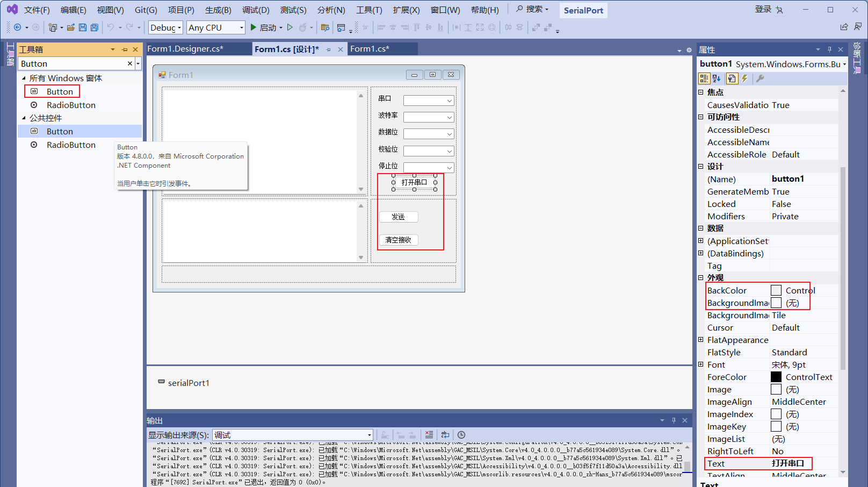
Task: Open the 调试(D) menu
Action: pyautogui.click(x=256, y=10)
